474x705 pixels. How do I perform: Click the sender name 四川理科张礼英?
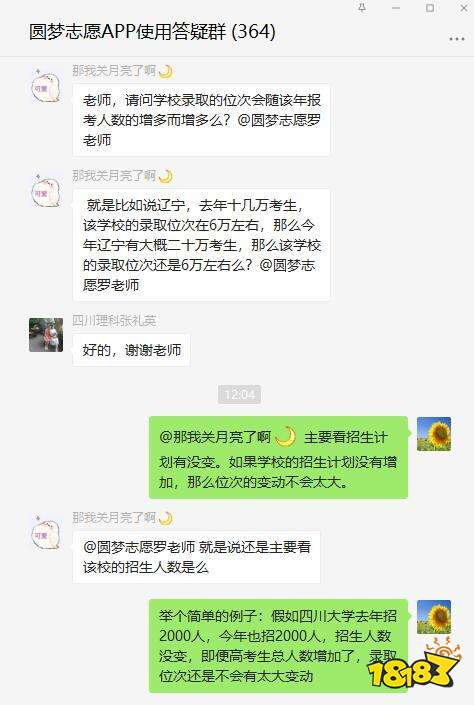point(114,321)
